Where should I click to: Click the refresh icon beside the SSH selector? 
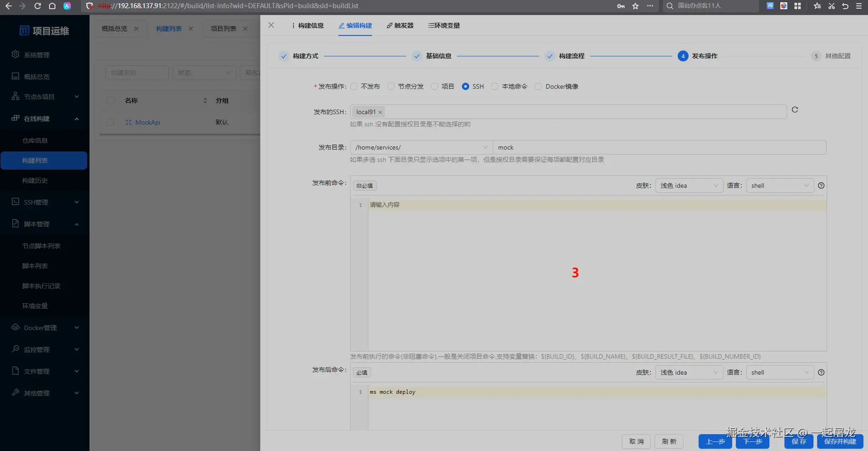[795, 110]
